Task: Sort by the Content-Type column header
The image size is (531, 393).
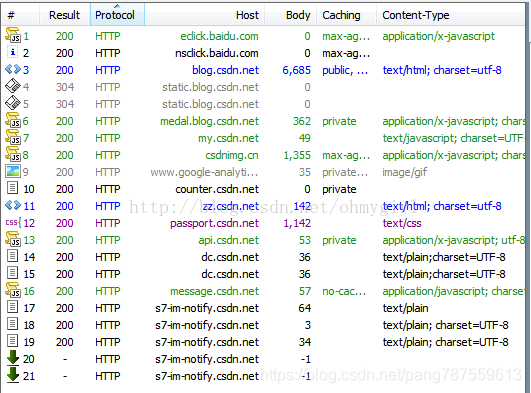Action: (x=451, y=15)
